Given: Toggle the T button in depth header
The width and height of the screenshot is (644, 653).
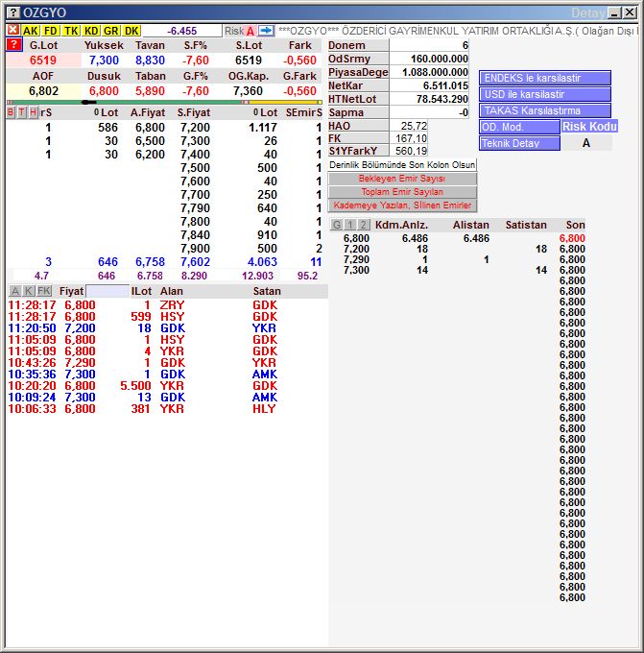Looking at the screenshot, I should [x=22, y=112].
